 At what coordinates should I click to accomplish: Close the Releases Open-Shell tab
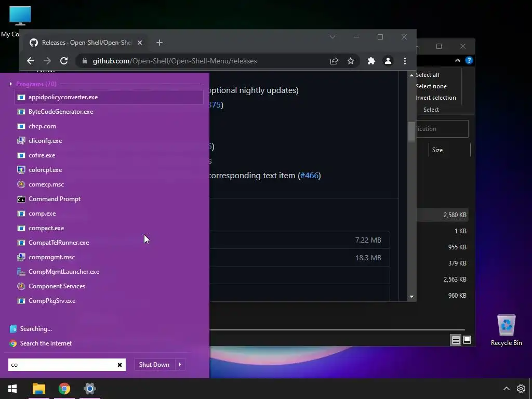coord(140,43)
